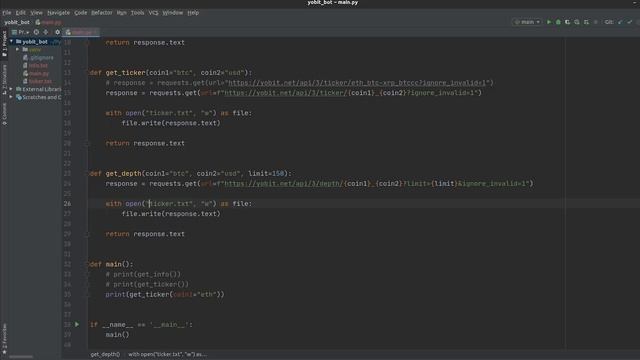Open the Run menu
The height and width of the screenshot is (360, 640).
click(122, 13)
